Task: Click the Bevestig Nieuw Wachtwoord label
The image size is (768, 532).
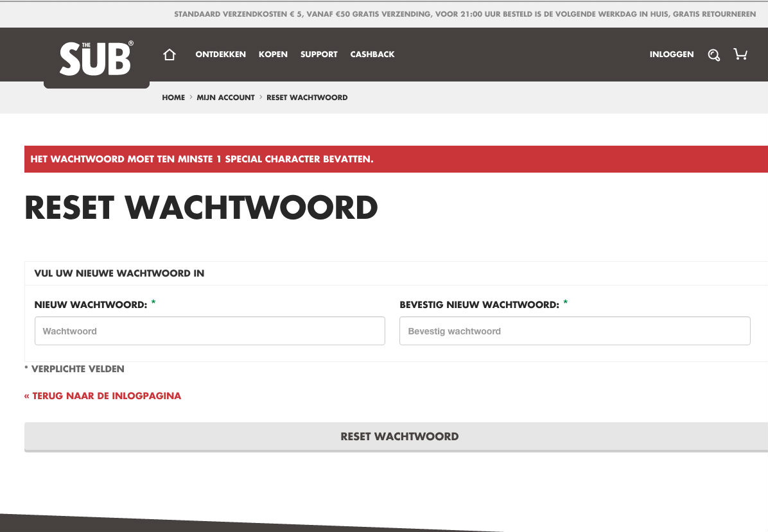Action: tap(479, 305)
